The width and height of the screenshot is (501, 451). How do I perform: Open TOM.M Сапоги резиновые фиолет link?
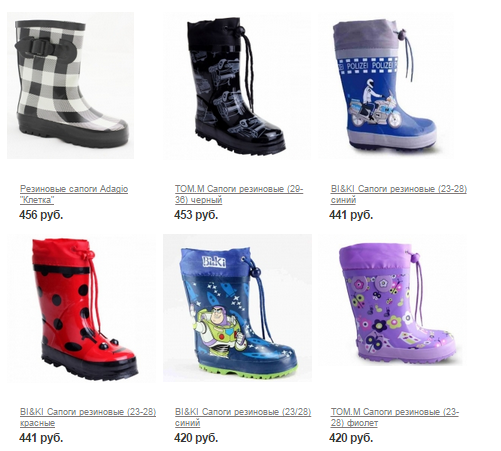point(395,417)
